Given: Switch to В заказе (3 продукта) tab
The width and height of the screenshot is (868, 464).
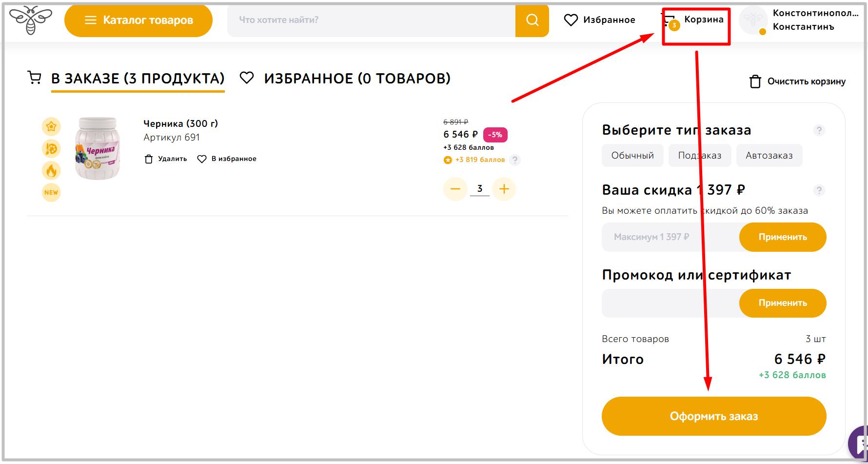Looking at the screenshot, I should [x=138, y=79].
